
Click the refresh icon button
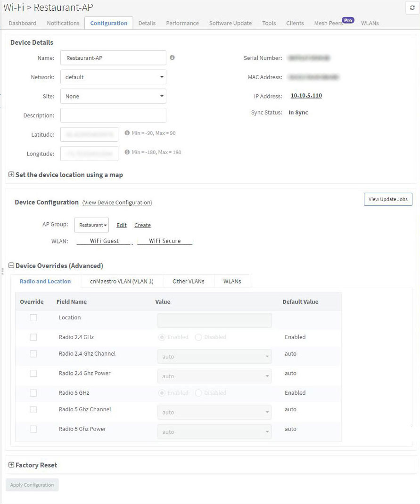coord(412,8)
